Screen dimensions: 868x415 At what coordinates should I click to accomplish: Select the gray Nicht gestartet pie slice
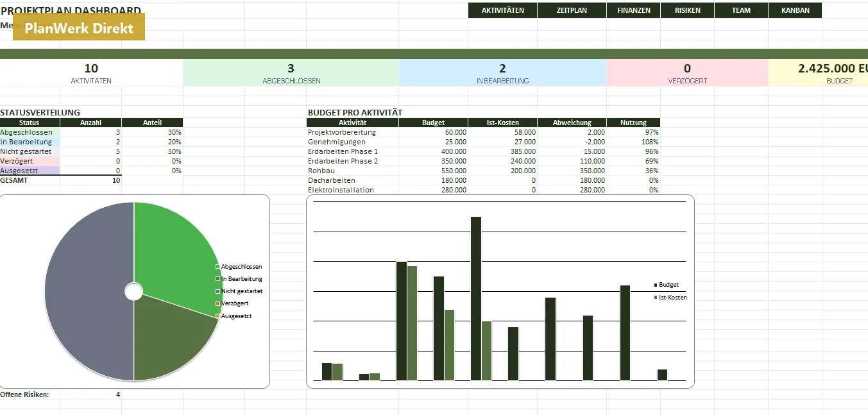pyautogui.click(x=89, y=291)
